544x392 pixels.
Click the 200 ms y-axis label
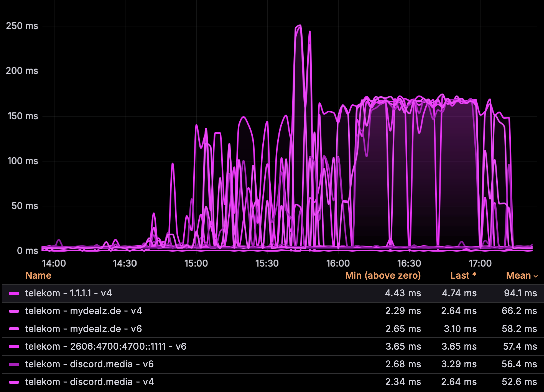coord(22,71)
